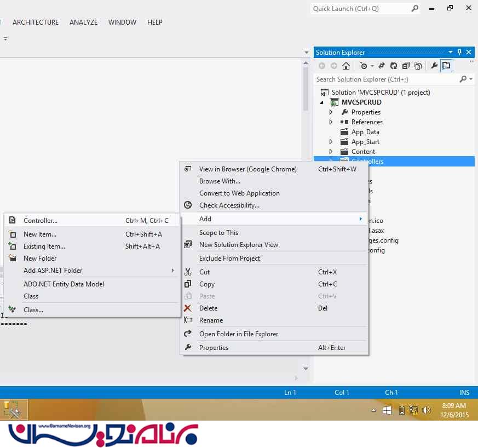This screenshot has width=478, height=448.
Task: Select Controller... from the Add submenu
Action: [41, 221]
